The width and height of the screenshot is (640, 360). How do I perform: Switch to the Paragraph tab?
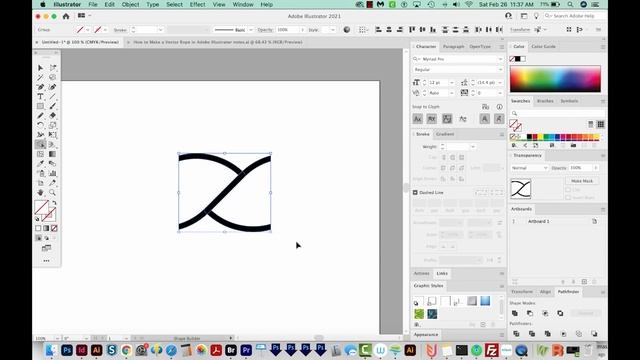pyautogui.click(x=453, y=47)
